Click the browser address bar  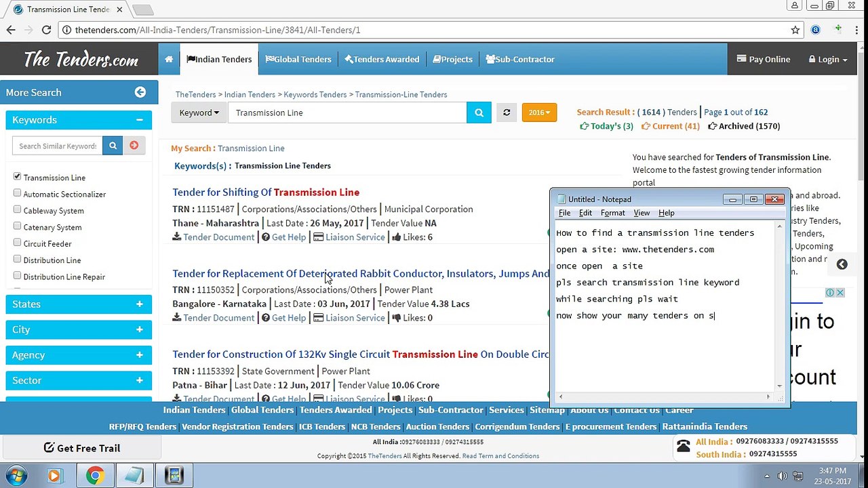tap(431, 30)
